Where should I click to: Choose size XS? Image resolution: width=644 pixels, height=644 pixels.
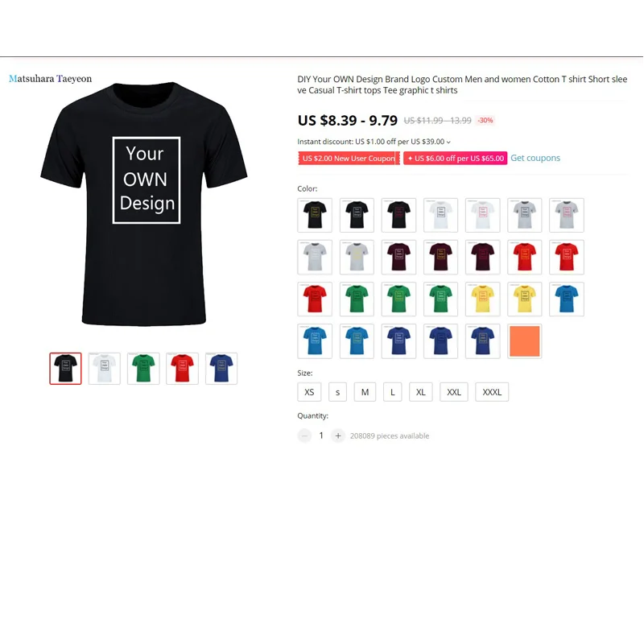coord(309,392)
